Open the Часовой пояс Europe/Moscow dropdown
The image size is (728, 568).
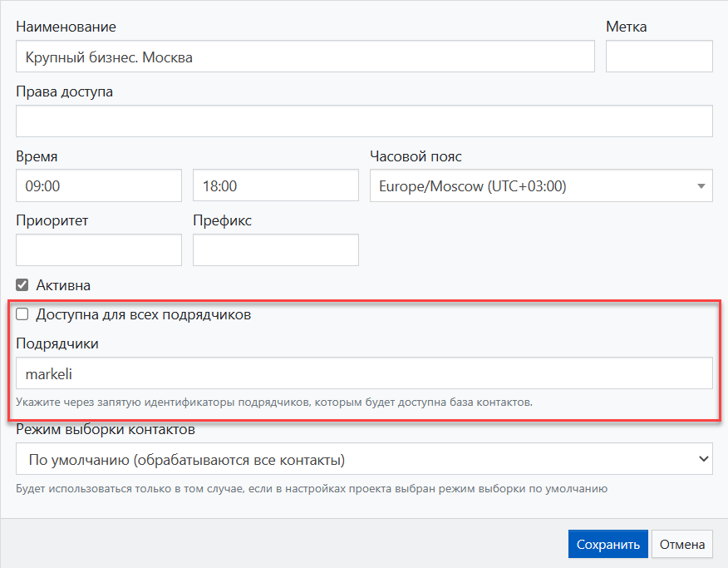click(541, 185)
